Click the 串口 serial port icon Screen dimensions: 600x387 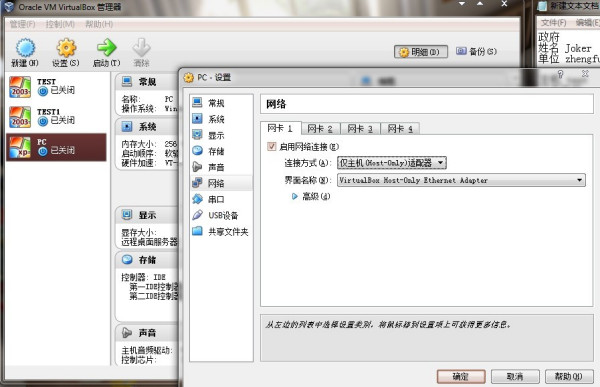coord(197,199)
